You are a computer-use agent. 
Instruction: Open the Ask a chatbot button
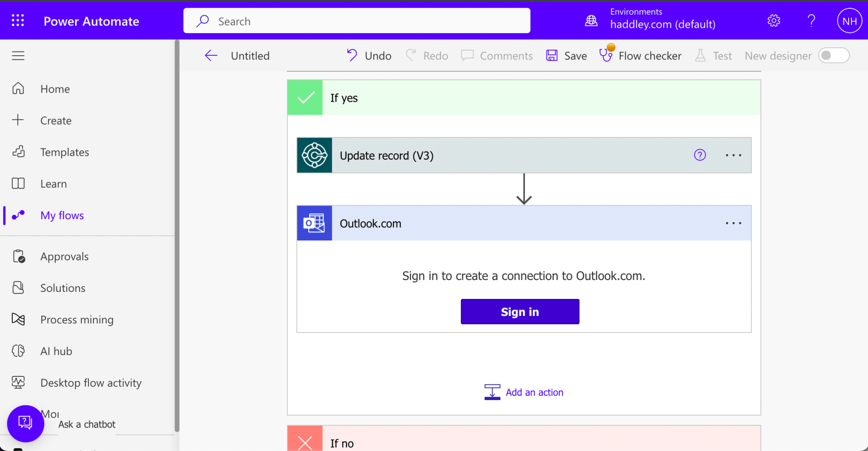point(26,424)
